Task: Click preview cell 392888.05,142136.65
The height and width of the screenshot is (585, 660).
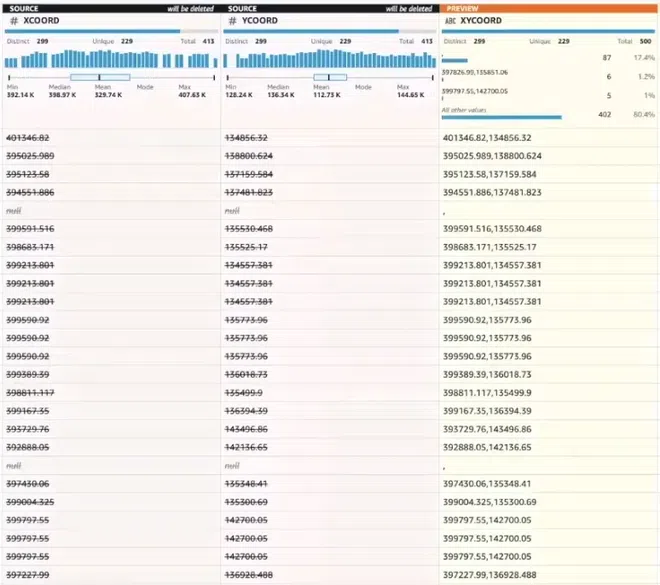Action: coord(487,447)
